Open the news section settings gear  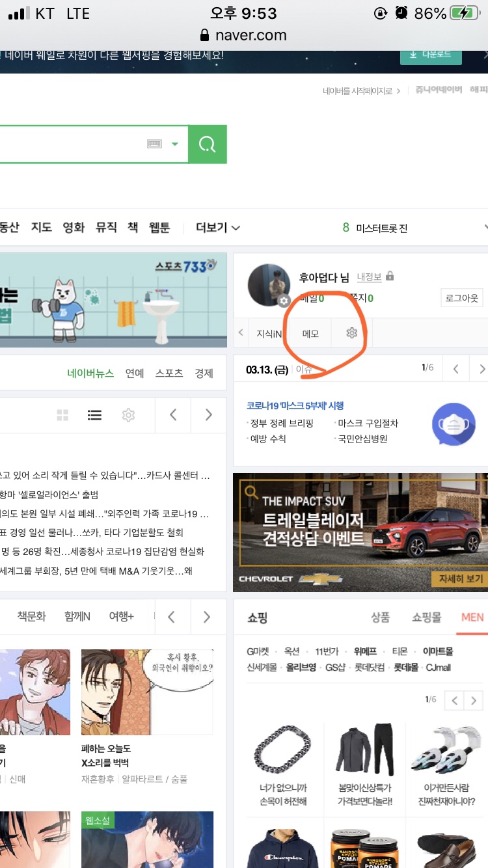(x=128, y=415)
